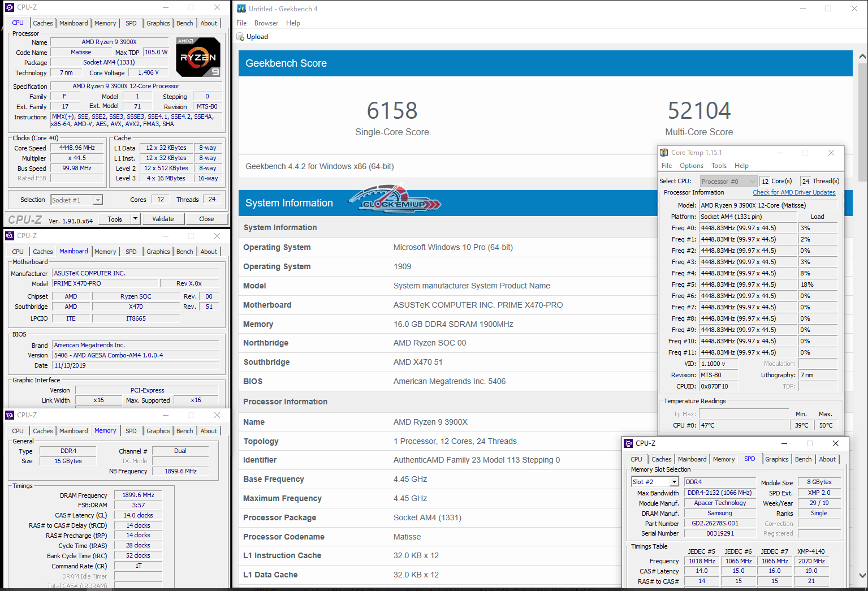Open the Options menu in Core Temp
868x591 pixels.
pyautogui.click(x=691, y=166)
